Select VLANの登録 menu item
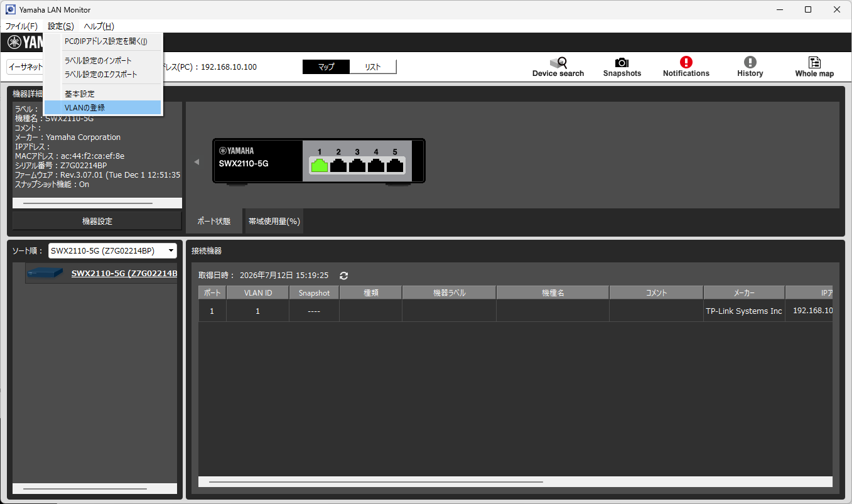The width and height of the screenshot is (852, 504). pyautogui.click(x=104, y=108)
